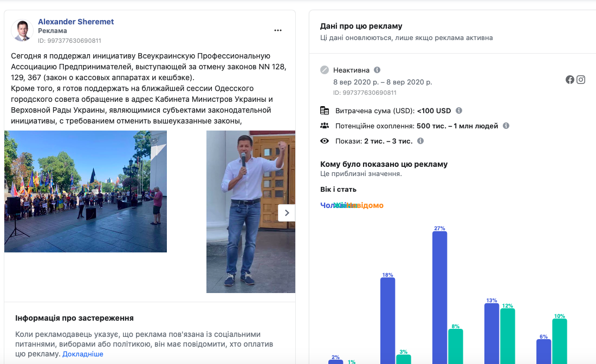Click the Instagram platform icon
This screenshot has height=364, width=596.
pyautogui.click(x=581, y=80)
